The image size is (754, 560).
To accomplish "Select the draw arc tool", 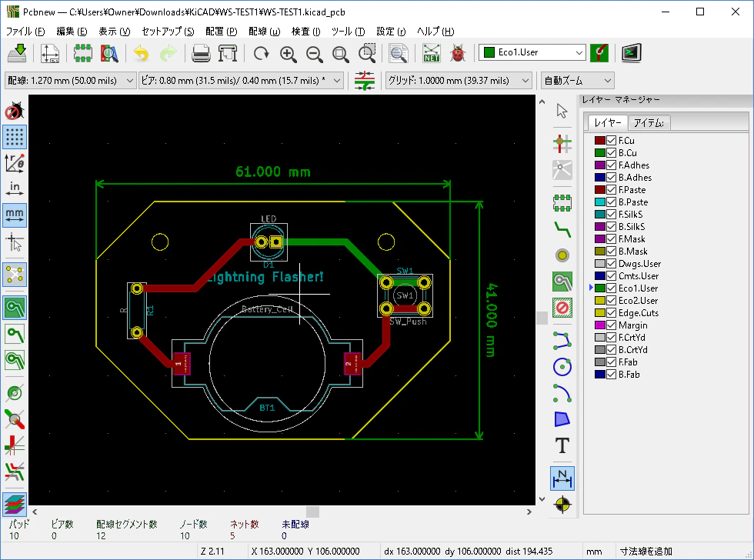I will point(562,393).
